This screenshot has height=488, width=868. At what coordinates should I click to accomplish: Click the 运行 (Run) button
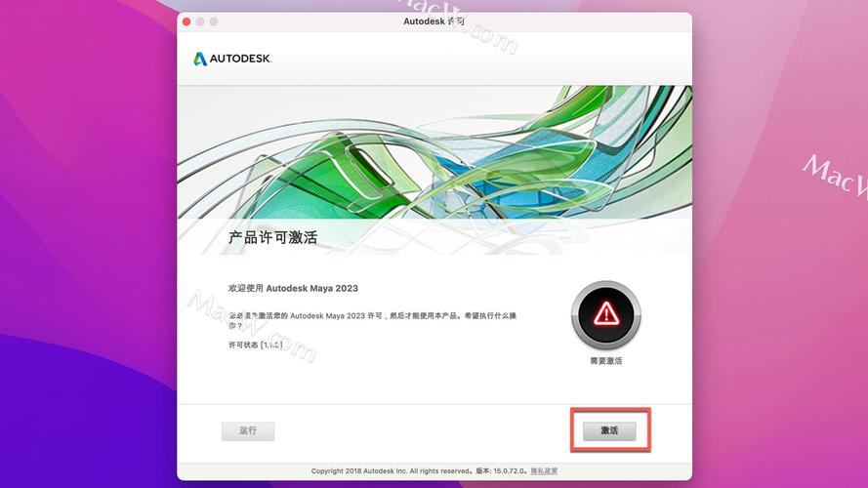[248, 431]
